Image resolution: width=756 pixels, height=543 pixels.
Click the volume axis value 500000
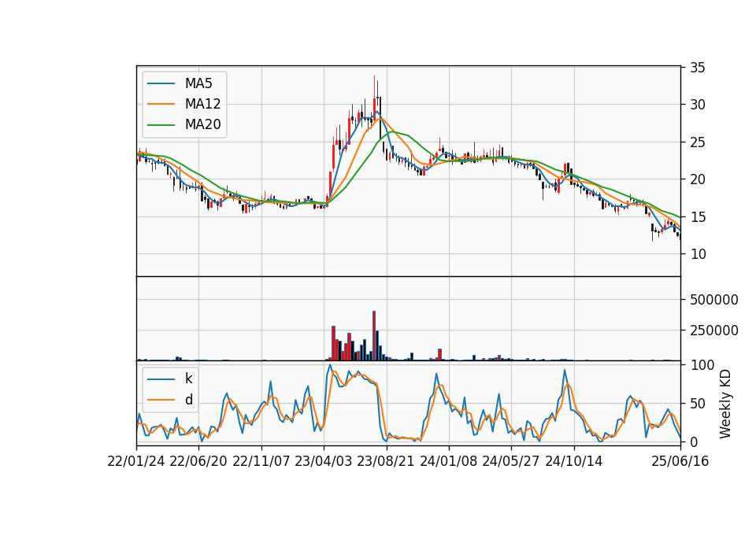coord(714,300)
